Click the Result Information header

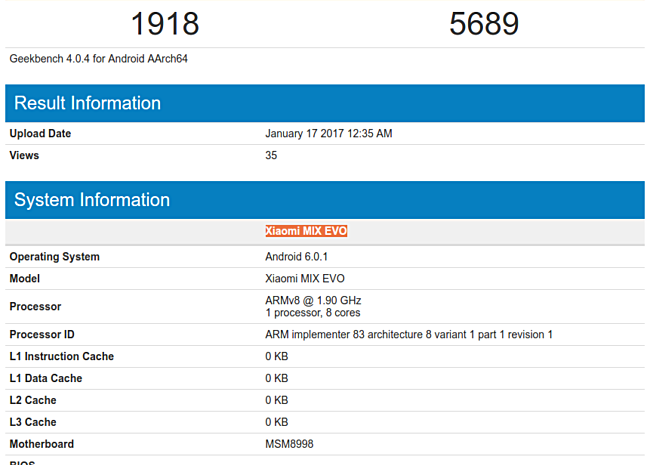pos(325,103)
